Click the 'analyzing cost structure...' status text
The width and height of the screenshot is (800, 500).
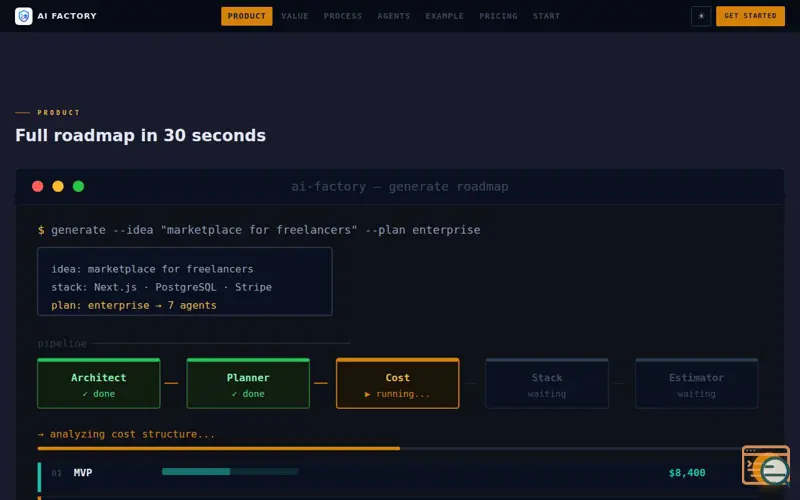coord(126,434)
